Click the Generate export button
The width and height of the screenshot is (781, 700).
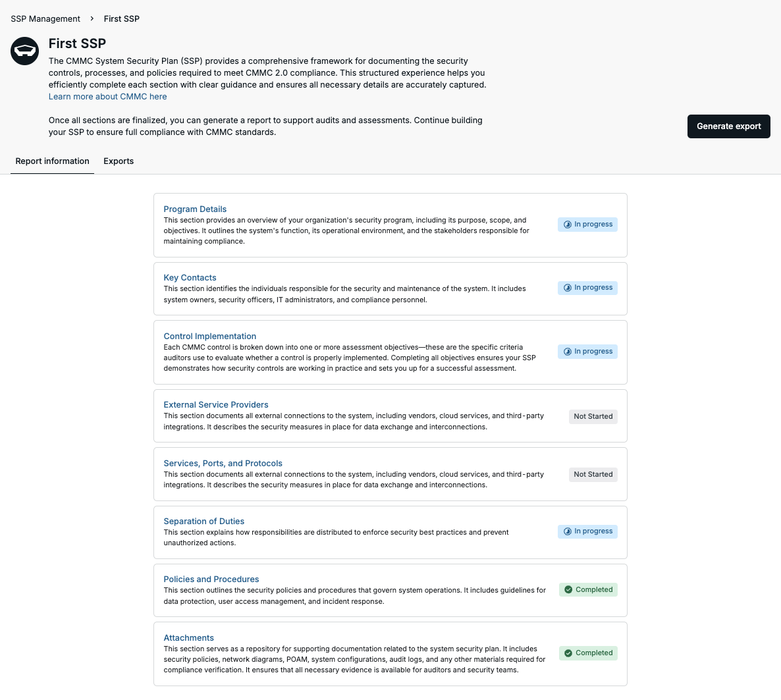pyautogui.click(x=729, y=126)
